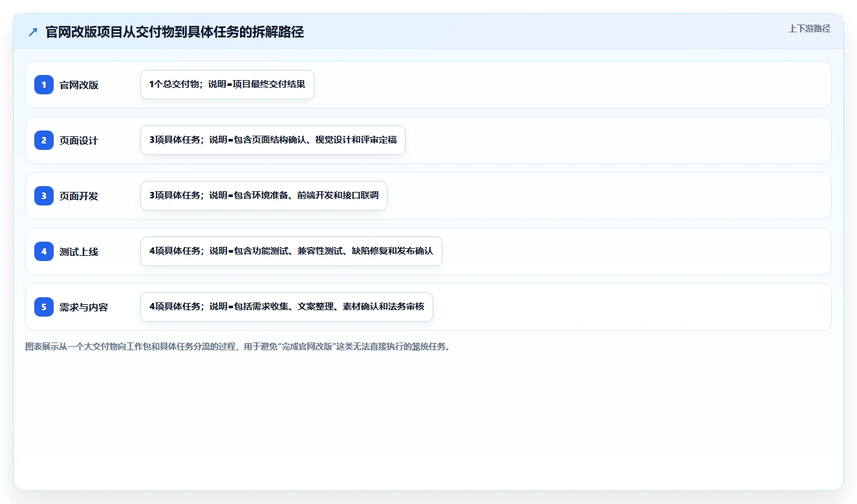Select the number 2 badge for 页面设计
The height and width of the screenshot is (504, 857).
pyautogui.click(x=44, y=140)
